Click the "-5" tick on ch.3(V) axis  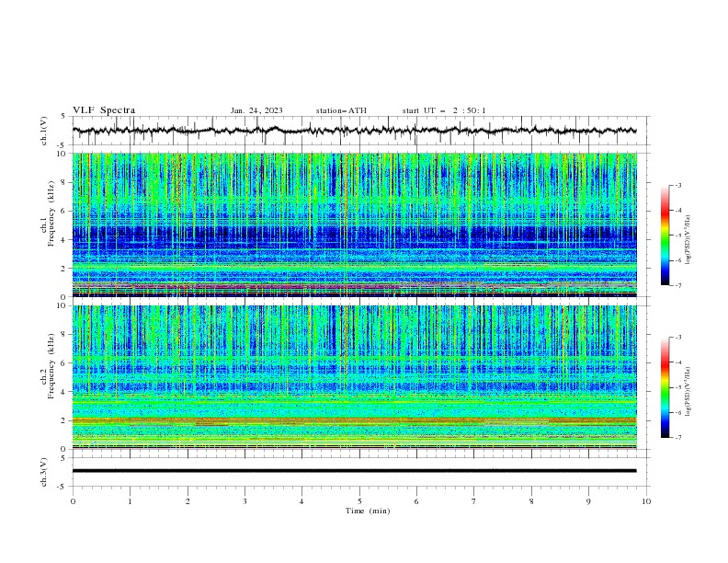63,487
